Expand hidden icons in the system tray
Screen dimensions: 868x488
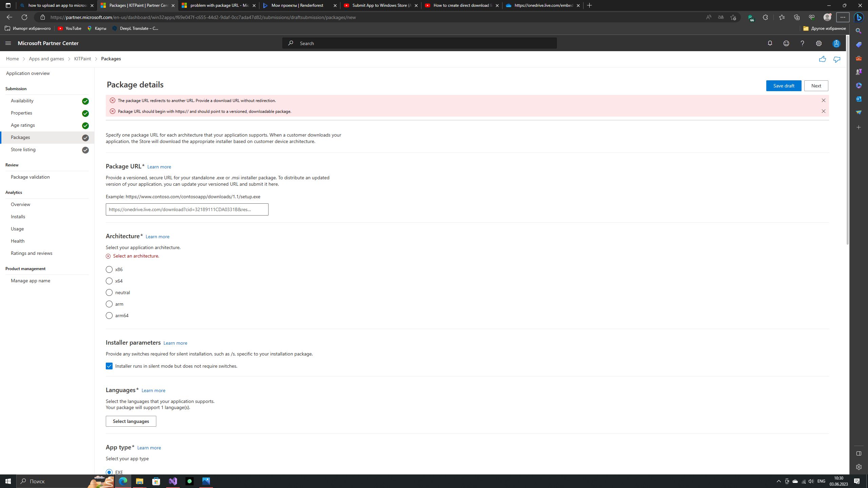click(779, 481)
